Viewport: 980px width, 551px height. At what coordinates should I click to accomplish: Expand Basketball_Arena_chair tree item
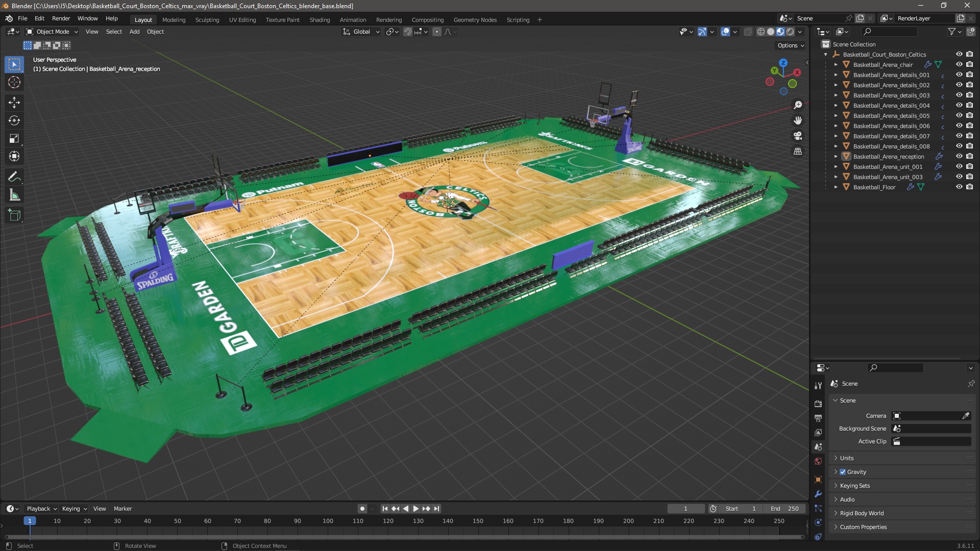pyautogui.click(x=836, y=65)
